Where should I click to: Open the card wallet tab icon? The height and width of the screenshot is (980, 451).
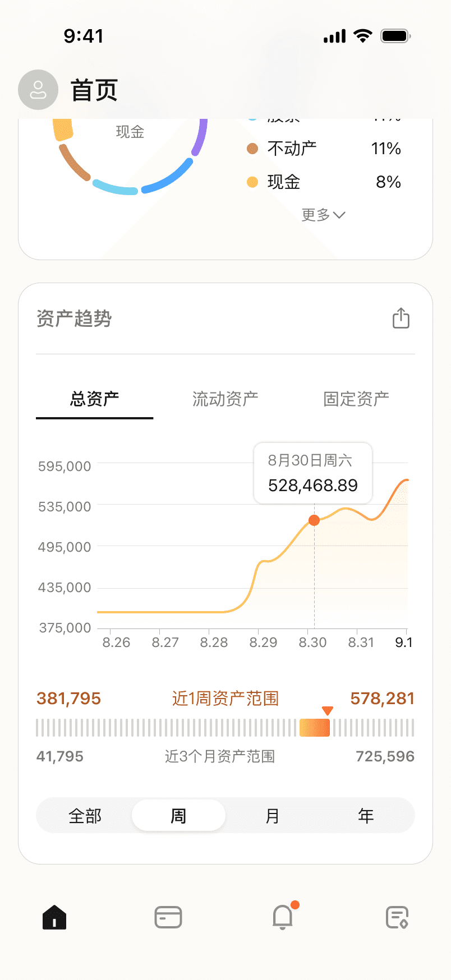click(x=168, y=917)
